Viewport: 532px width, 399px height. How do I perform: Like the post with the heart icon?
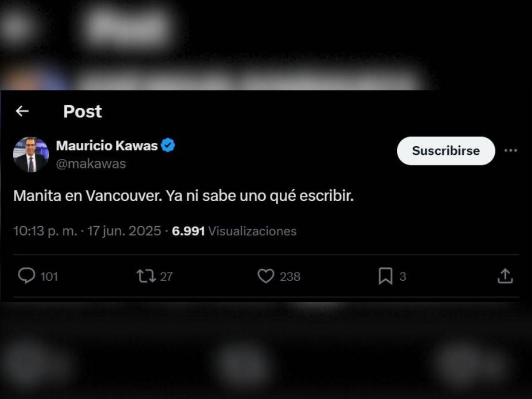266,277
